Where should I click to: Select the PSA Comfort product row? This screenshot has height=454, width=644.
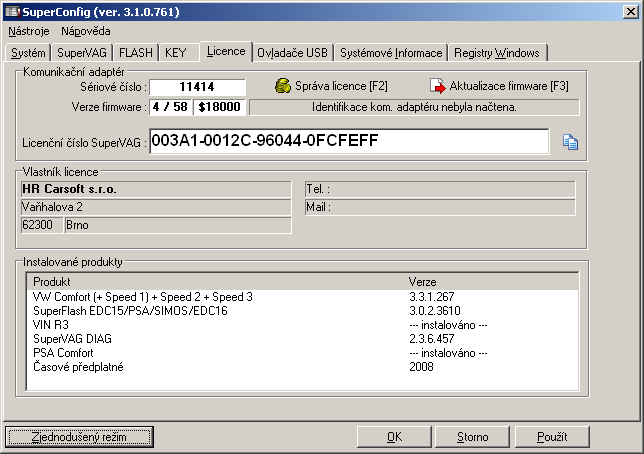302,353
